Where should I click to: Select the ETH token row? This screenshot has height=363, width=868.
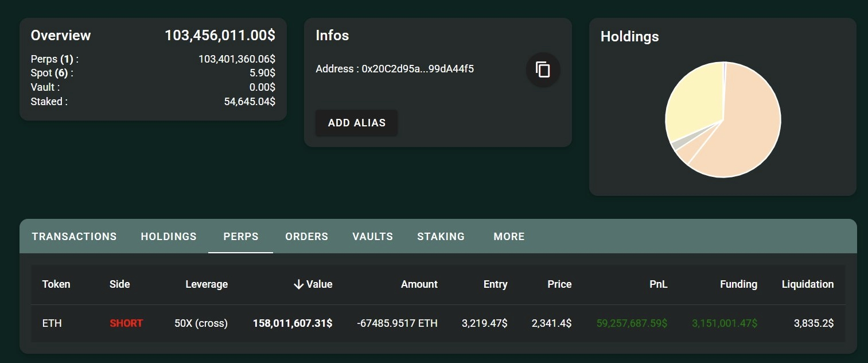[x=52, y=323]
